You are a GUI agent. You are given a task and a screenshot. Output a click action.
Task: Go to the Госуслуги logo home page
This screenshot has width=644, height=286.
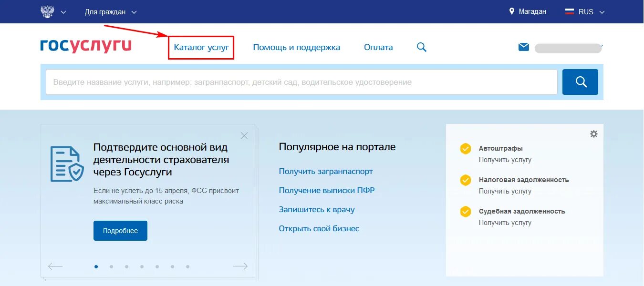coord(86,46)
